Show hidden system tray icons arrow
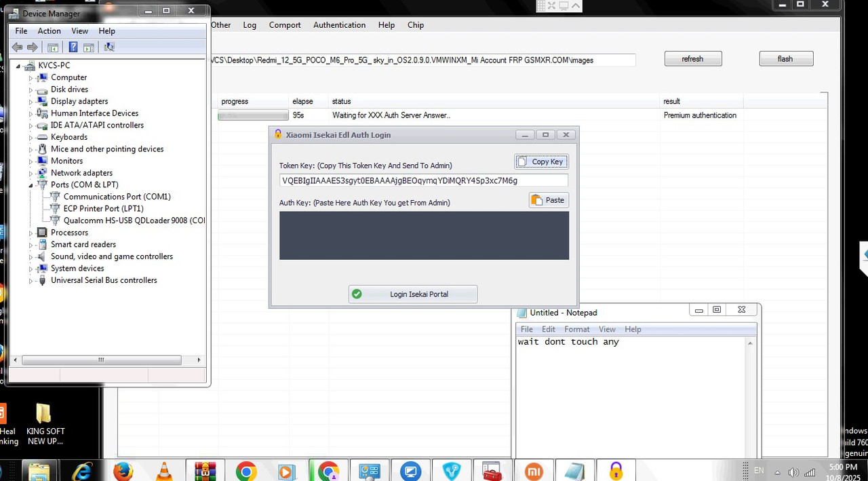The height and width of the screenshot is (481, 868). 777,472
